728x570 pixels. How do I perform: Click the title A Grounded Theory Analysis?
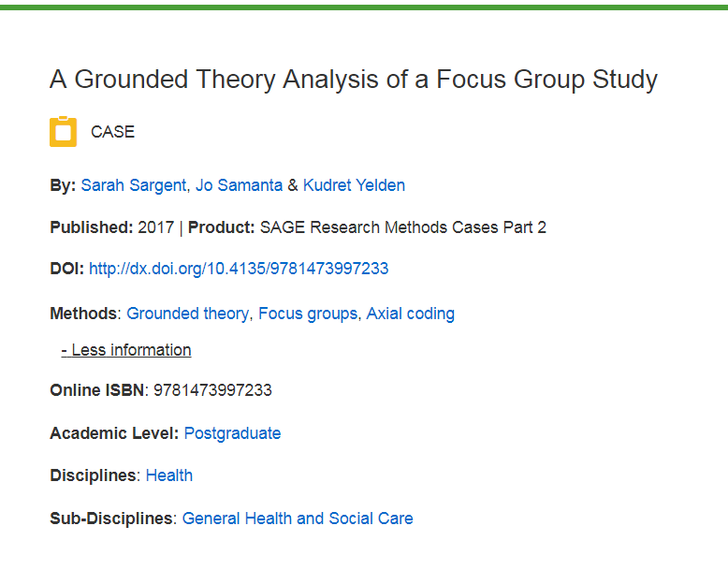[354, 80]
